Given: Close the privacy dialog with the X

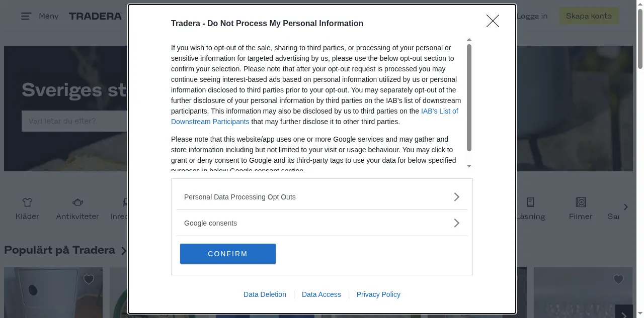Looking at the screenshot, I should click(493, 21).
